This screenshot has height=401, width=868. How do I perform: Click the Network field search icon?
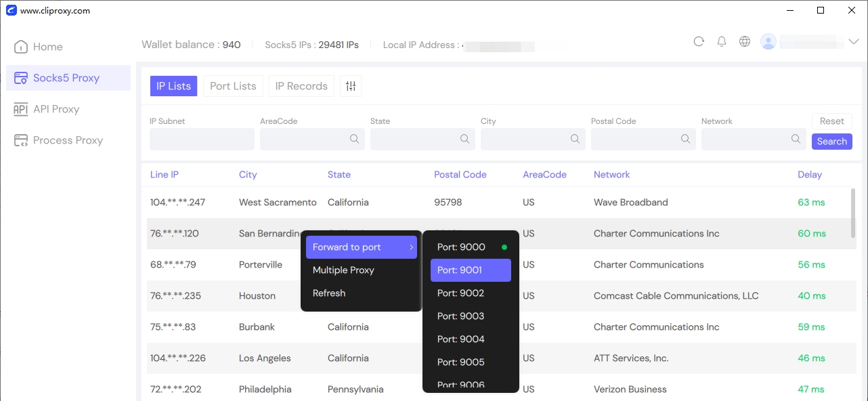796,139
